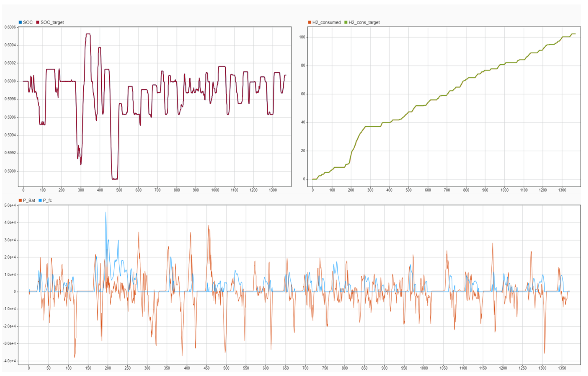Click the highest SOC_target peak near 0.6005

pyautogui.click(x=88, y=34)
